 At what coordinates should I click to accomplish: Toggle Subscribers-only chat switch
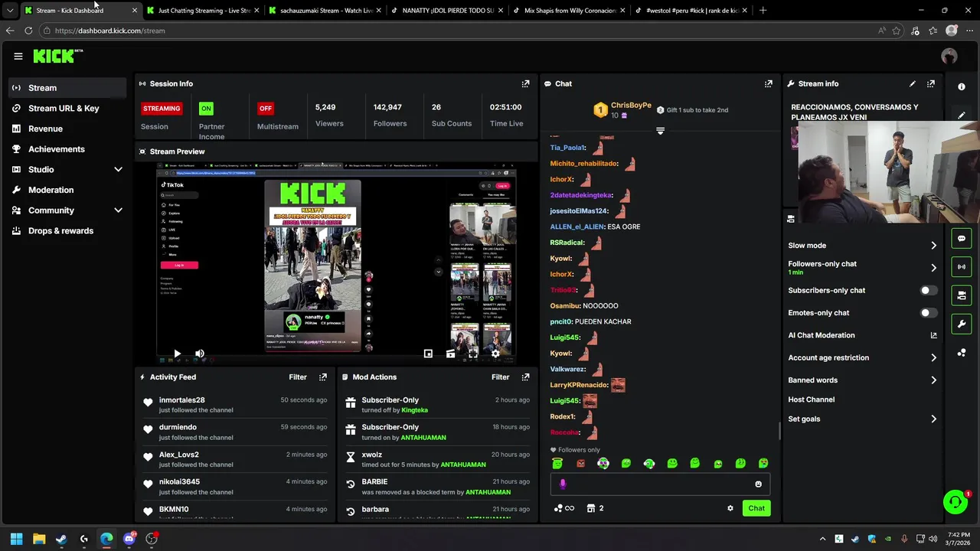tap(928, 290)
